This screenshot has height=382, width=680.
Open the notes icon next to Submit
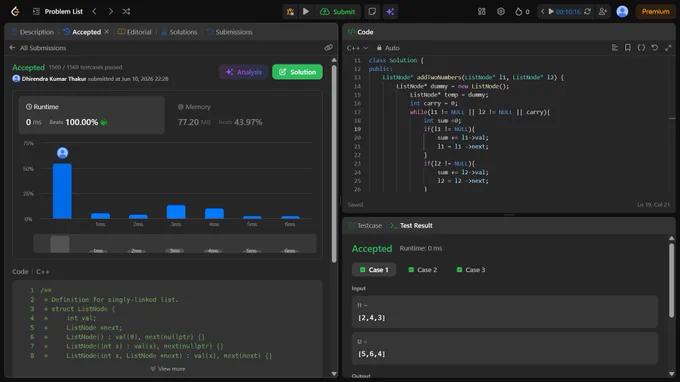(x=372, y=12)
